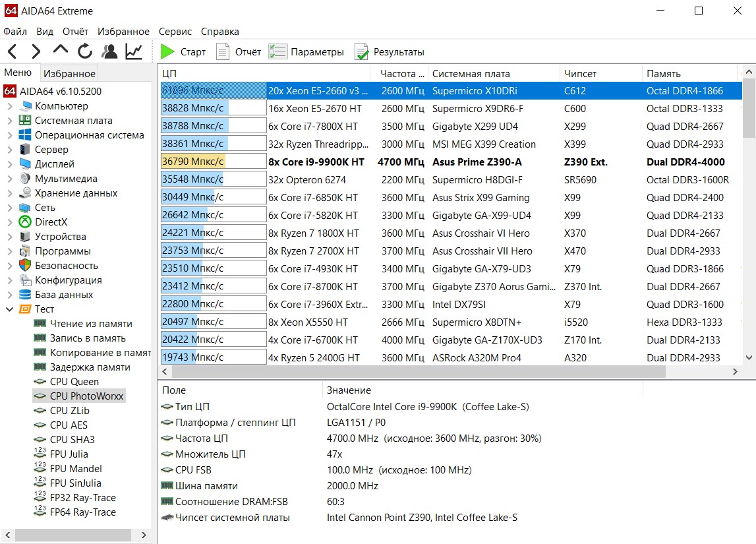Select the Сеть network icon

tap(24, 207)
